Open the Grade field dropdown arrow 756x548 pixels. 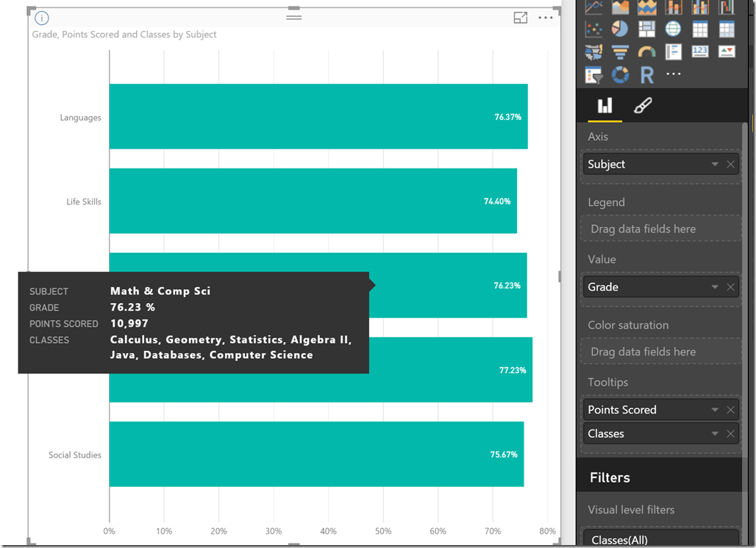(x=715, y=287)
